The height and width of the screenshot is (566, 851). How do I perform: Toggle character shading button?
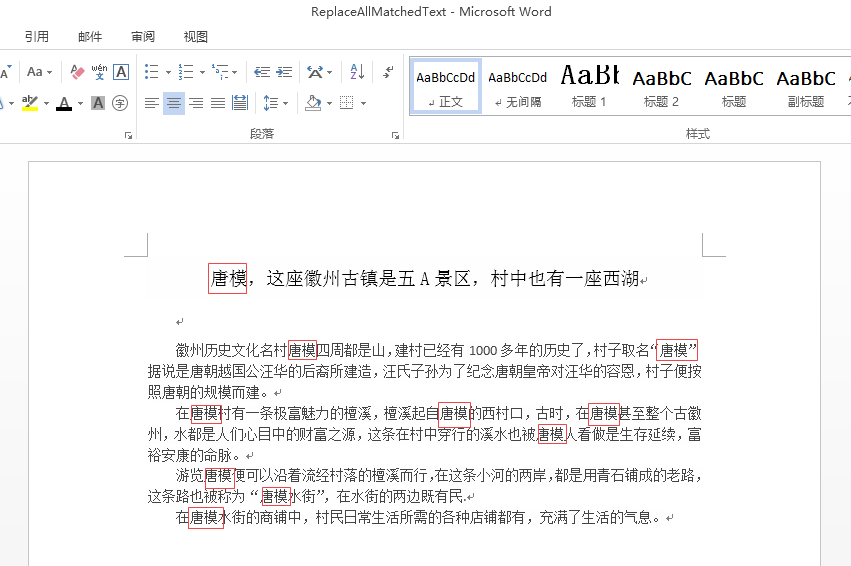98,103
